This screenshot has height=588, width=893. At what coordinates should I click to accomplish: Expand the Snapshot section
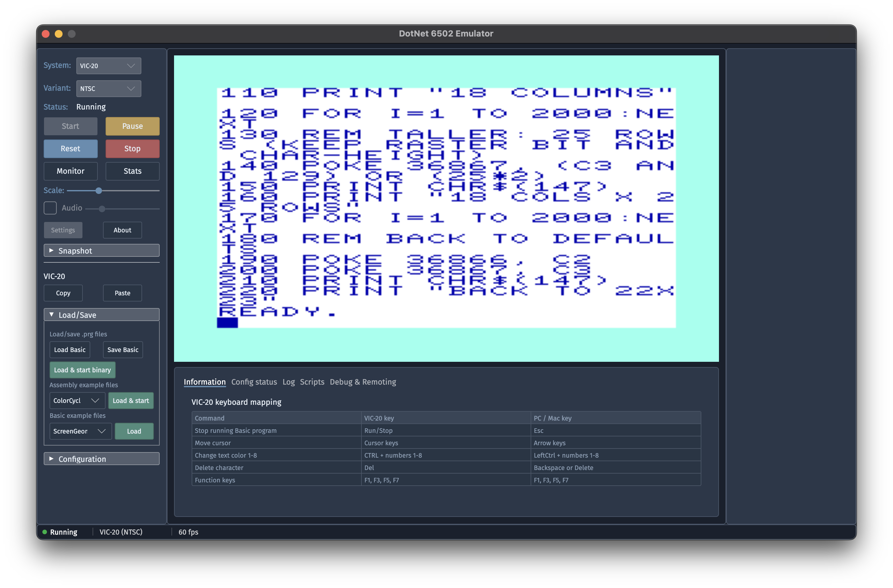[x=102, y=251]
